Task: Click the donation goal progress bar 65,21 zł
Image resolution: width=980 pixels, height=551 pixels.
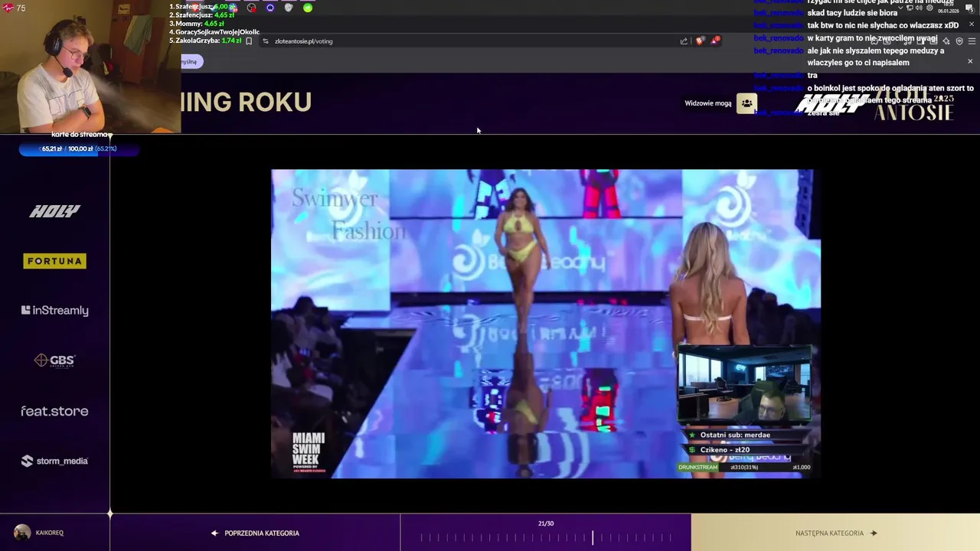Action: click(x=79, y=149)
